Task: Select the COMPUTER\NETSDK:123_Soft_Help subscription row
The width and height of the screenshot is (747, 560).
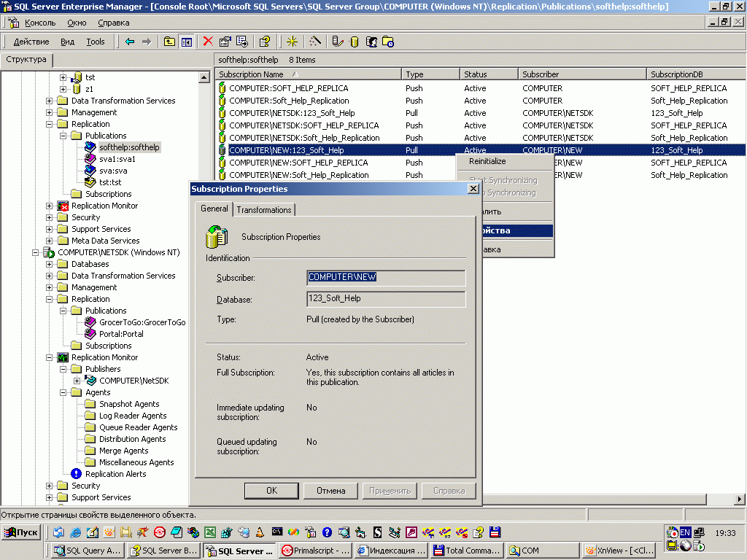Action: [481, 113]
